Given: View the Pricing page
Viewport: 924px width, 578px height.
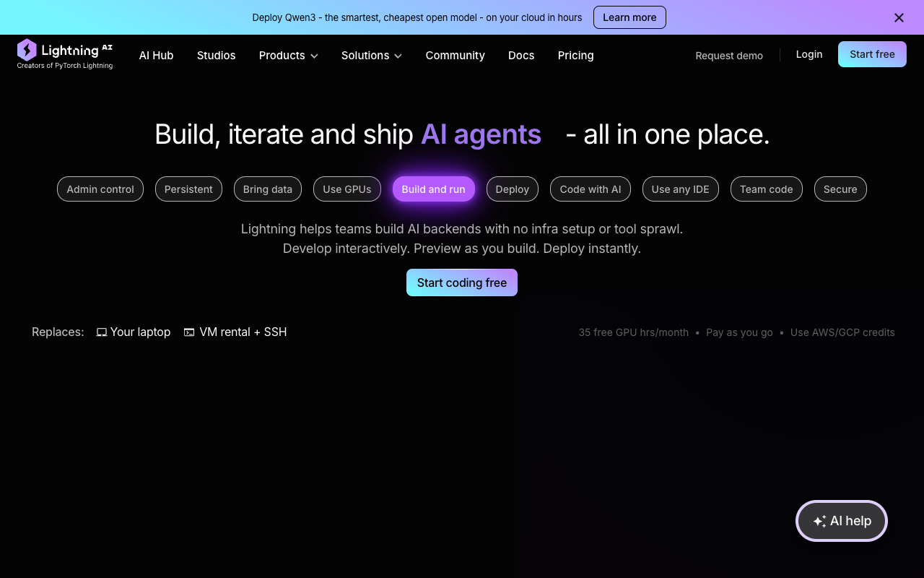Looking at the screenshot, I should [576, 56].
